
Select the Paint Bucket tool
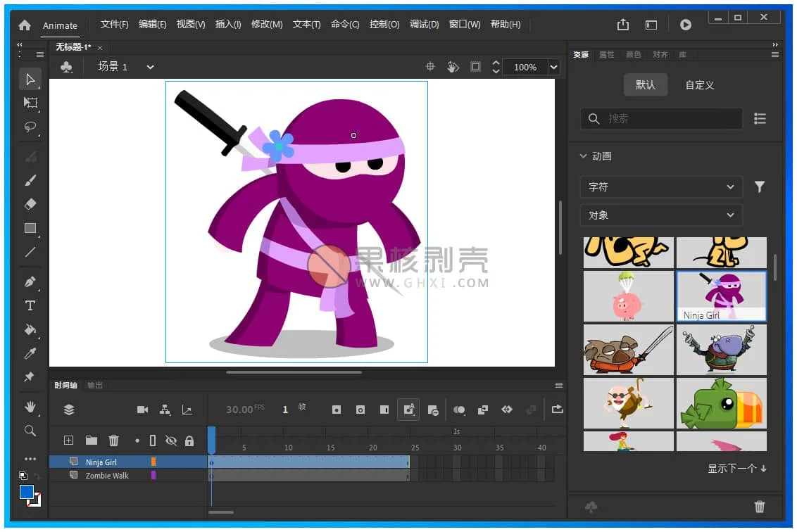tap(30, 330)
